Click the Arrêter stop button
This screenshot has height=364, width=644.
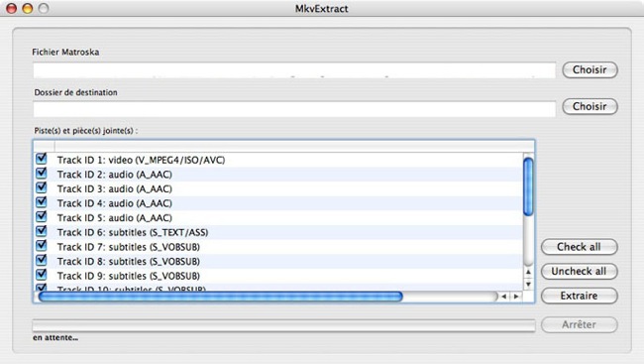pos(580,324)
